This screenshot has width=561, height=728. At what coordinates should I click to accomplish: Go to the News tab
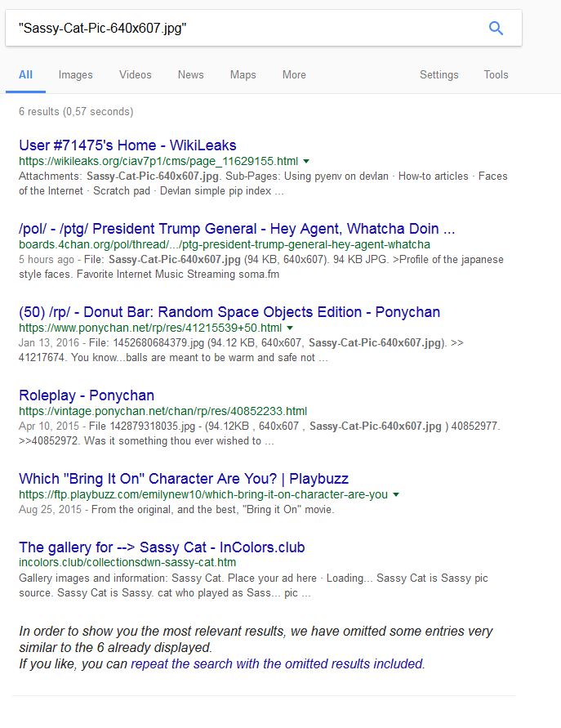(x=191, y=74)
